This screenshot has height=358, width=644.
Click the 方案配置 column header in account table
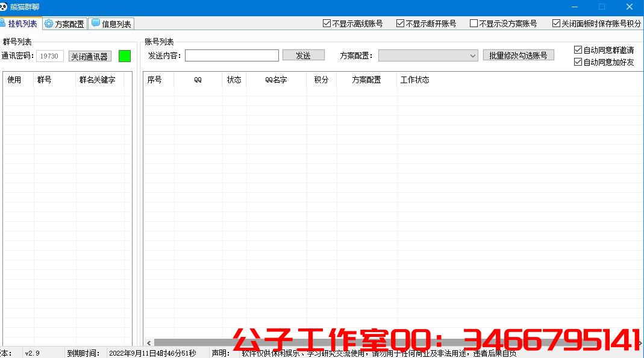366,80
